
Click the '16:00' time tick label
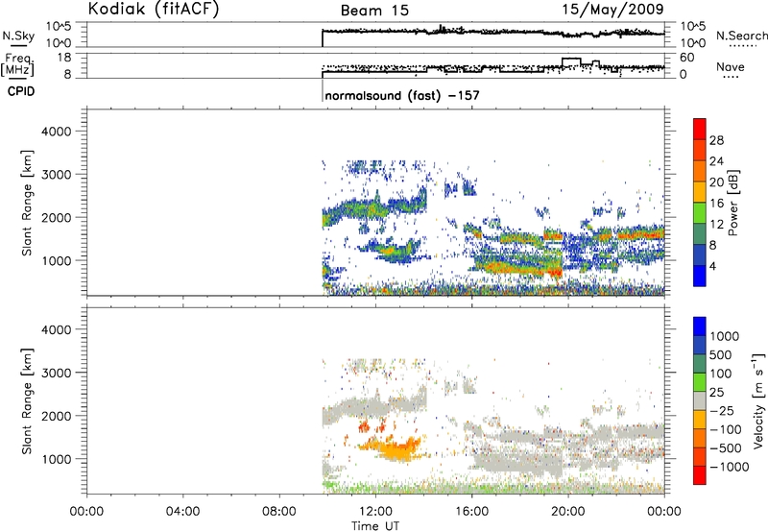tap(471, 512)
